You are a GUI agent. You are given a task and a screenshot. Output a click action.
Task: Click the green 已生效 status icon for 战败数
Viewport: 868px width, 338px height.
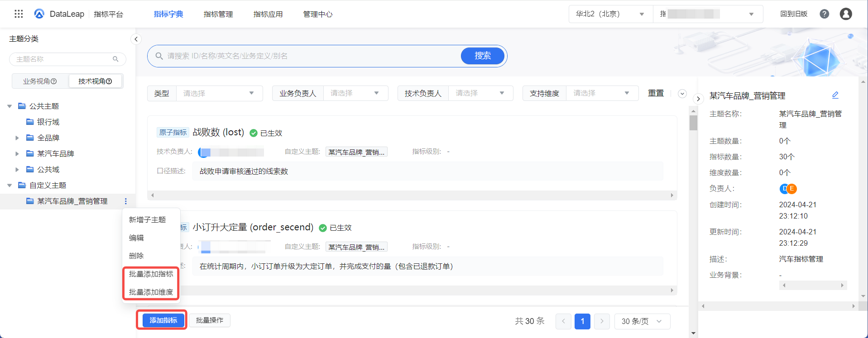(x=254, y=133)
